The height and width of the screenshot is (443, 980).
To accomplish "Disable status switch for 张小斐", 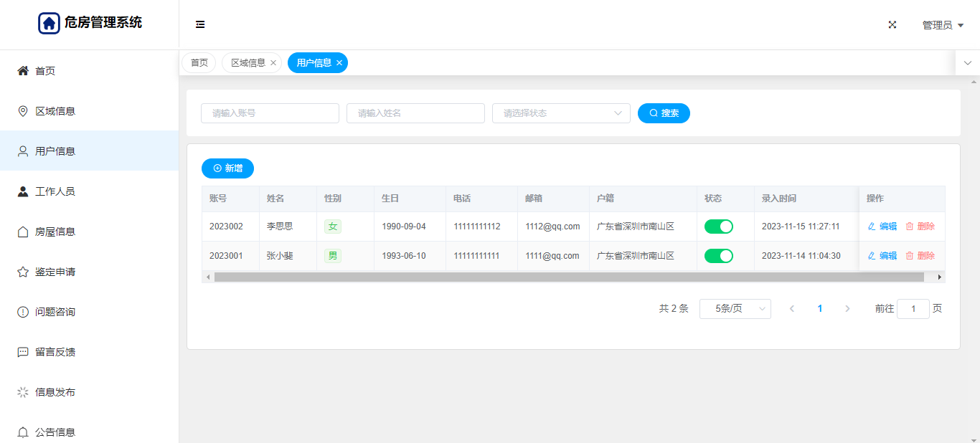I will click(718, 256).
